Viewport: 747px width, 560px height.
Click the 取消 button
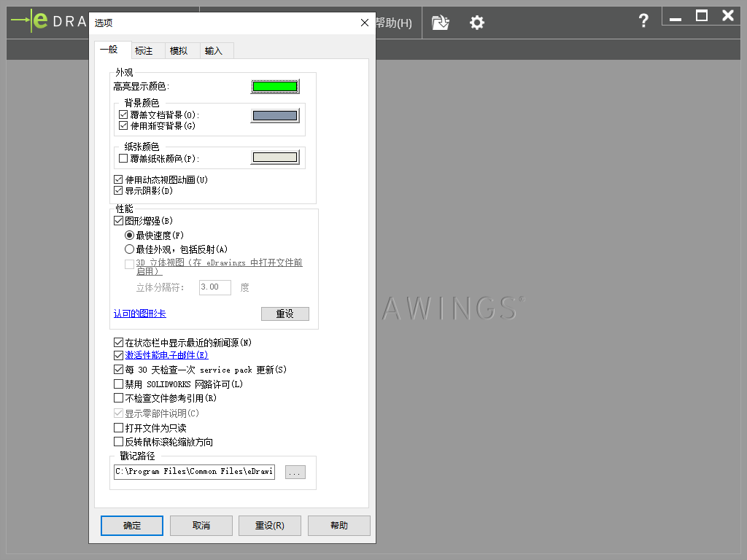click(x=201, y=525)
